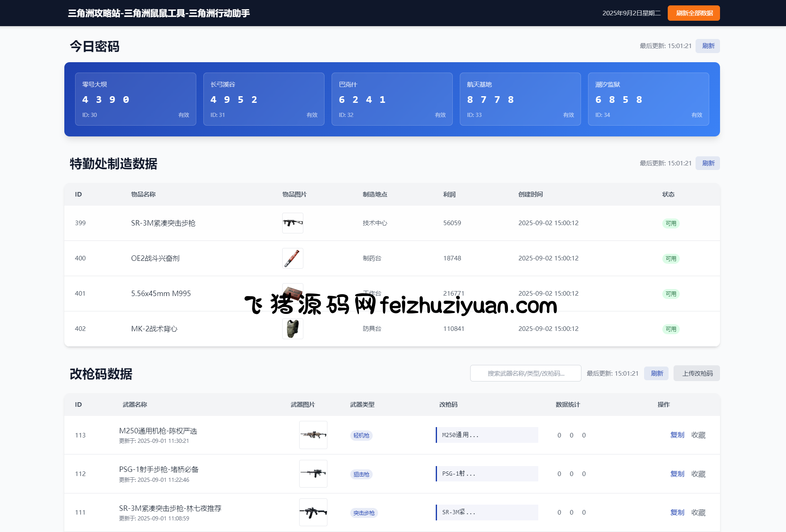Click the PSG-1射... code box

[487, 474]
